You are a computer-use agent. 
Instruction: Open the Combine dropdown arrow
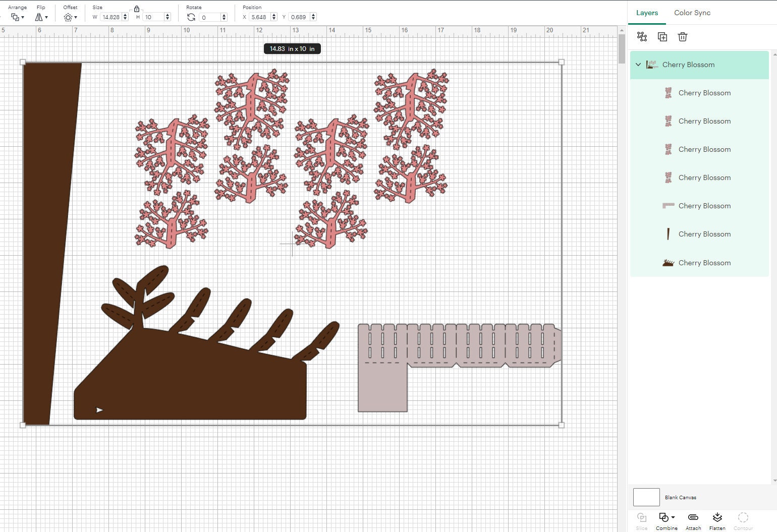(x=673, y=517)
